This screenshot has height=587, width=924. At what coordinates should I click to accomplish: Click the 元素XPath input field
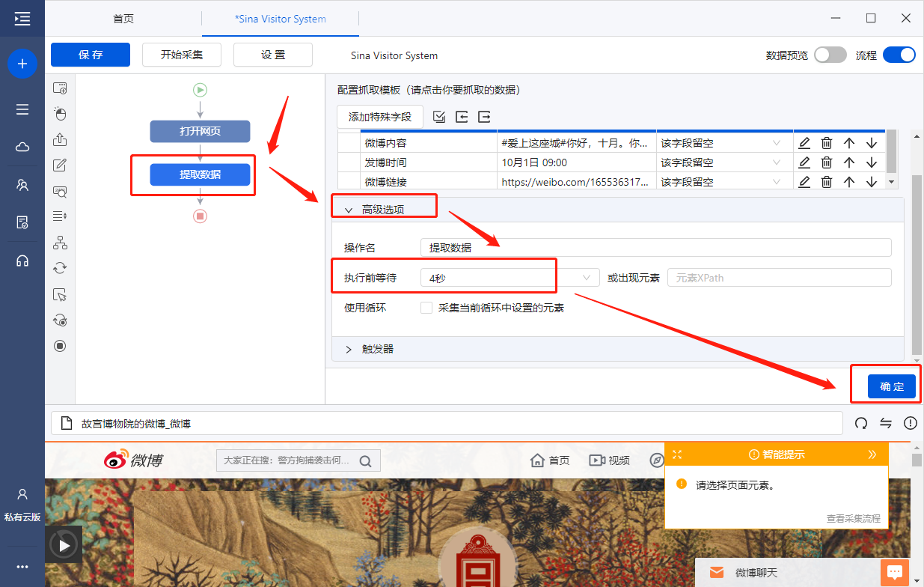click(x=780, y=278)
